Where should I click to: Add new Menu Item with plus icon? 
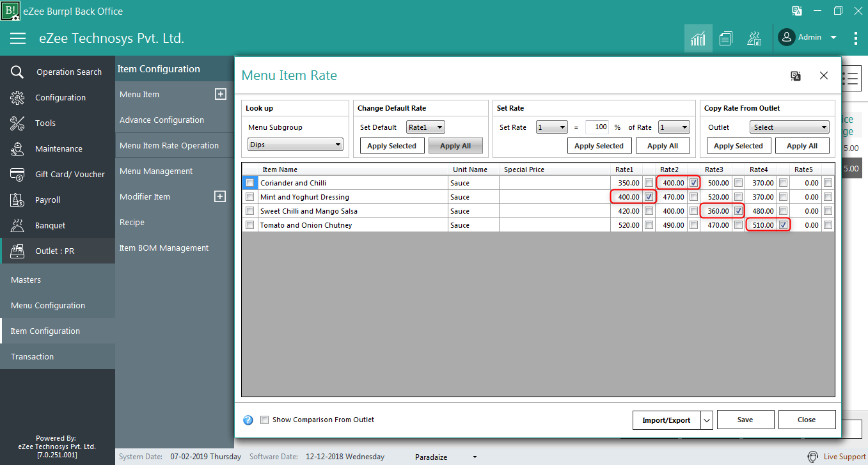[x=220, y=94]
